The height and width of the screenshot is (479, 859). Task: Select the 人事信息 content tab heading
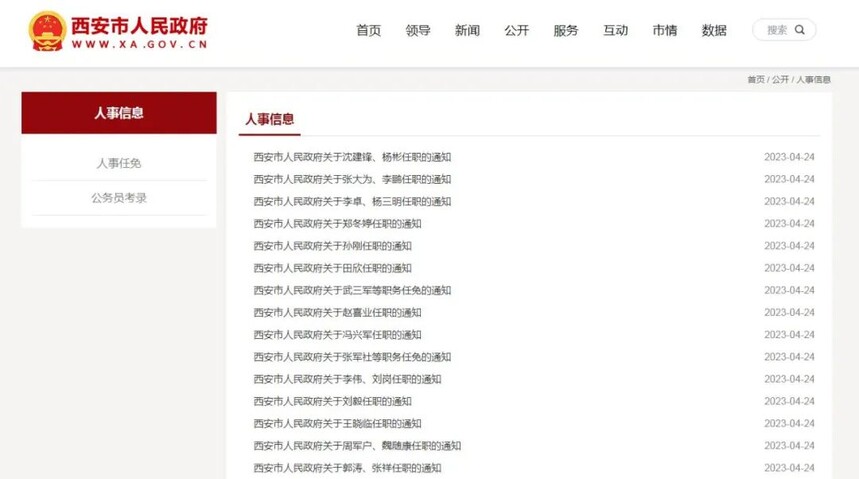tap(270, 119)
